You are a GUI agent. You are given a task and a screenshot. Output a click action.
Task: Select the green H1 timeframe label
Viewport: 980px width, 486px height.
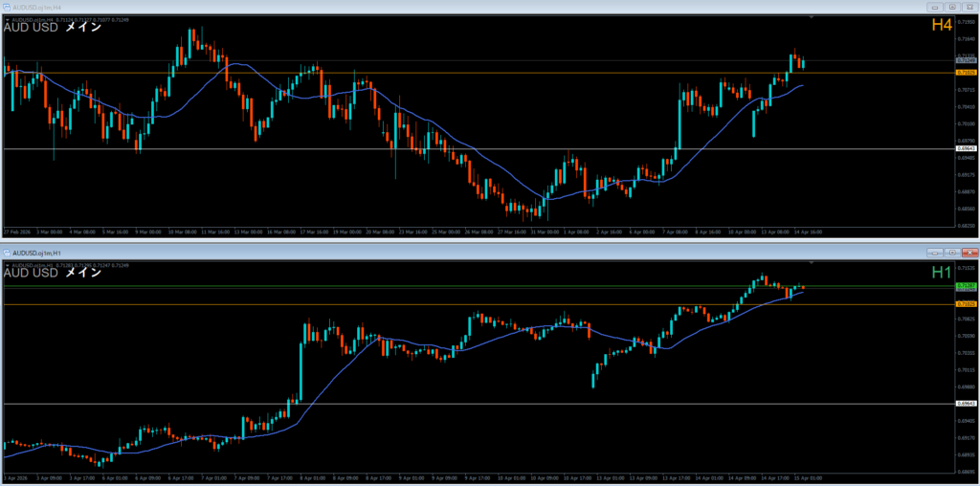tap(942, 273)
